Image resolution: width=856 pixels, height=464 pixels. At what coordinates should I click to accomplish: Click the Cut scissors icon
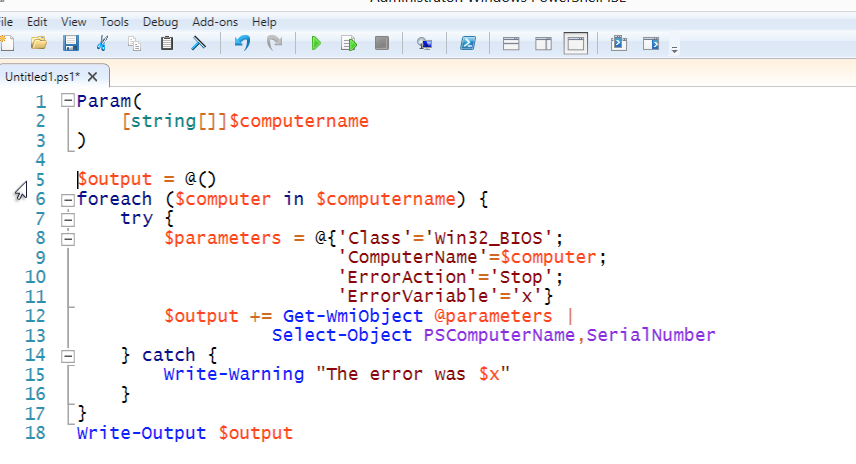tap(103, 43)
